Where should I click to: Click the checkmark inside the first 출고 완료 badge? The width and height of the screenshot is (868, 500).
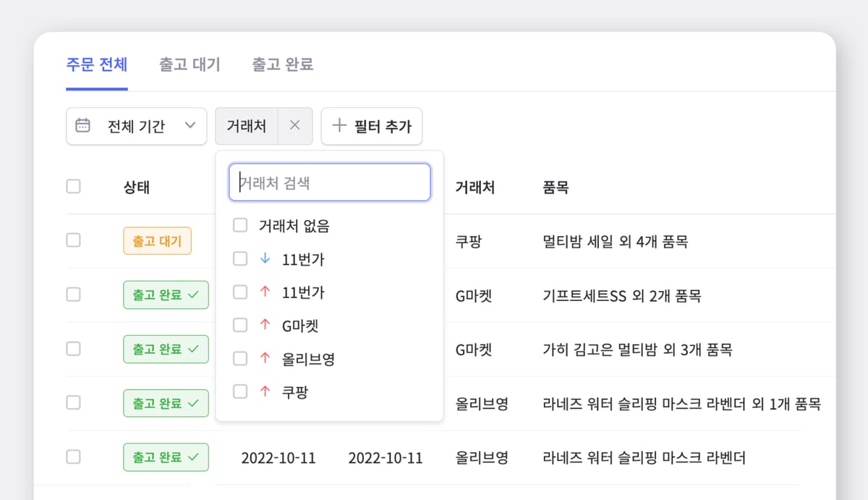click(x=192, y=295)
